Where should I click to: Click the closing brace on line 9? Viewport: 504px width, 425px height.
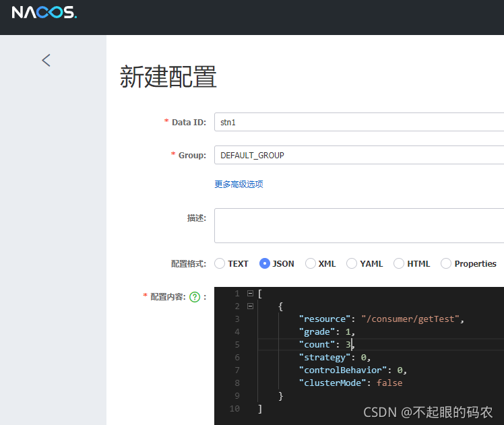coord(280,396)
